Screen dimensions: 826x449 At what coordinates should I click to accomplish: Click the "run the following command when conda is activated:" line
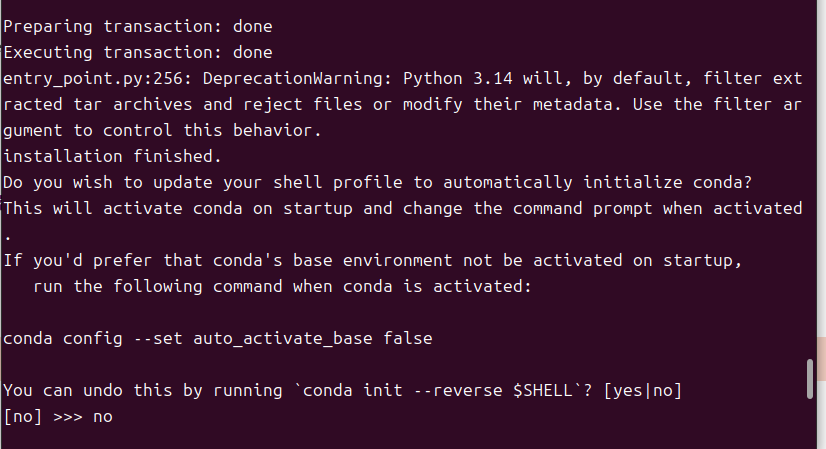tap(282, 286)
